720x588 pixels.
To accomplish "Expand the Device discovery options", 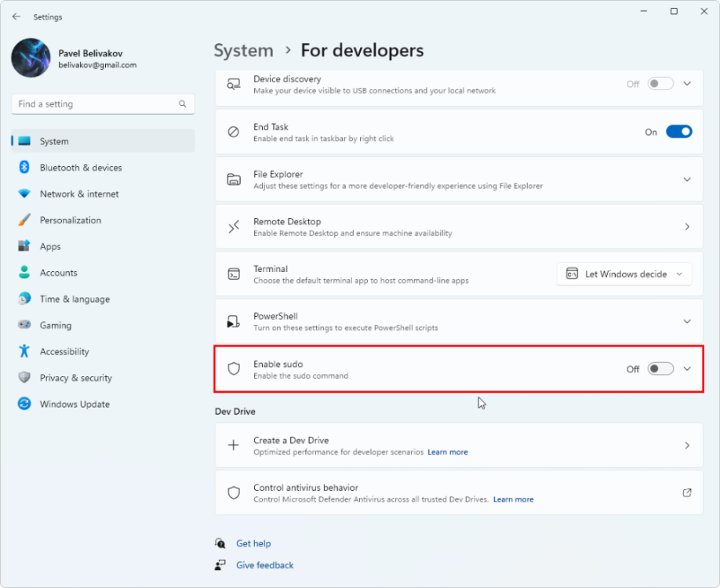I will [x=687, y=84].
